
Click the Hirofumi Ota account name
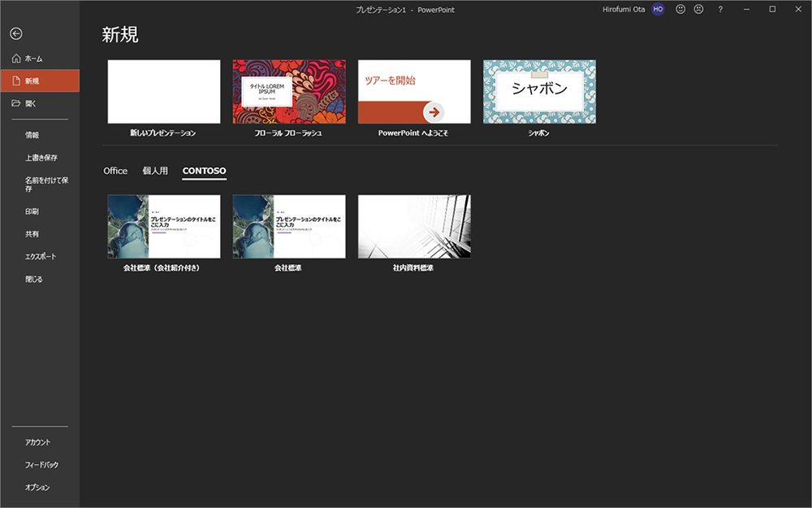(624, 9)
